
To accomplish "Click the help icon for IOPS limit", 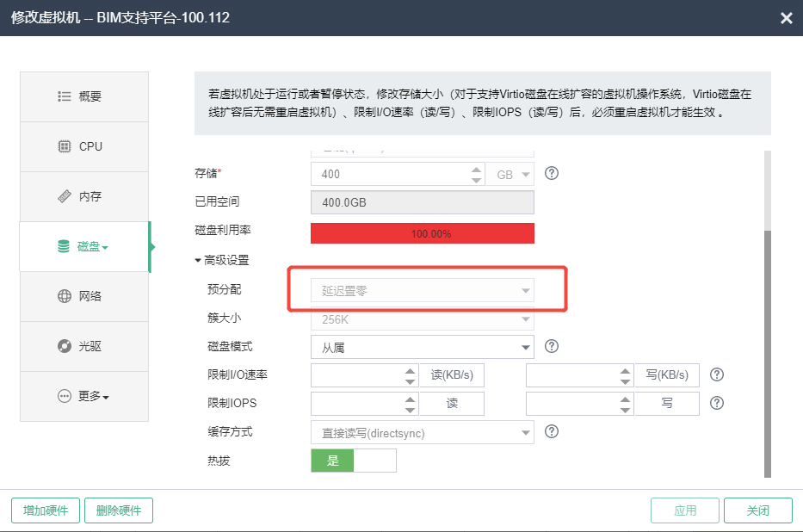I will [x=716, y=403].
